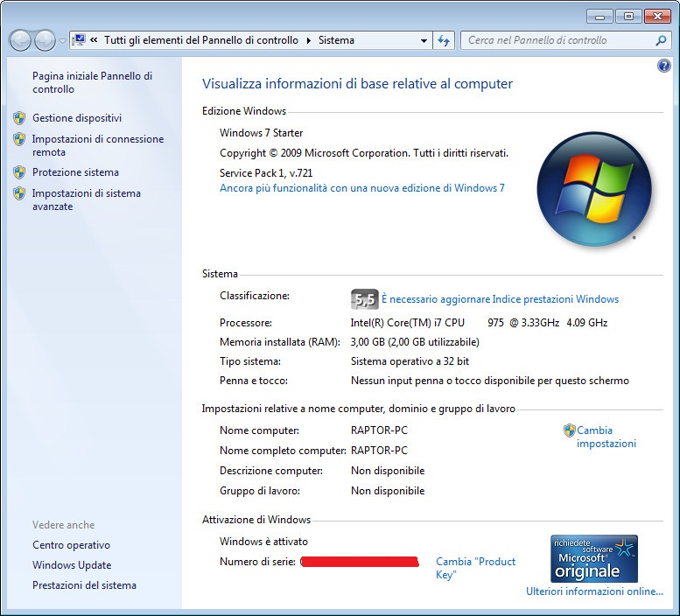Expand the breadcrumb arrow before Sistema
The height and width of the screenshot is (616, 680).
point(309,40)
